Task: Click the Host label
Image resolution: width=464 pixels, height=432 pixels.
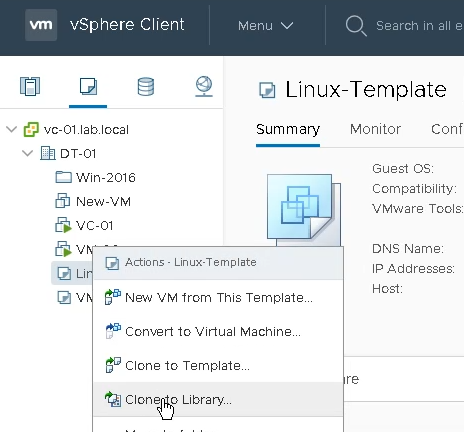Action: tap(387, 289)
